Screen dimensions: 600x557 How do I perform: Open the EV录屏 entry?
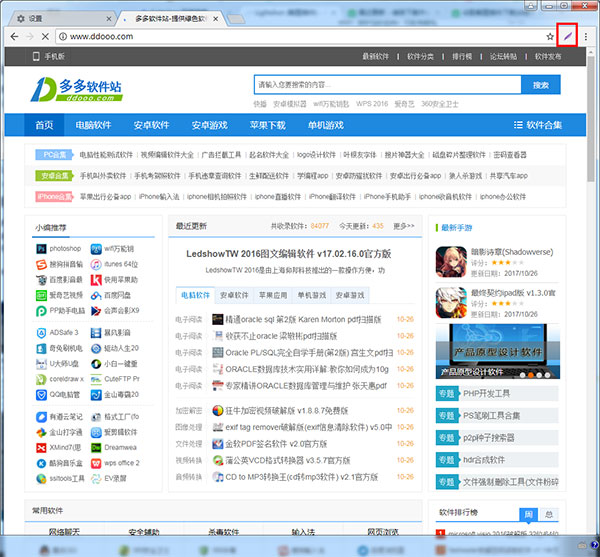109,479
